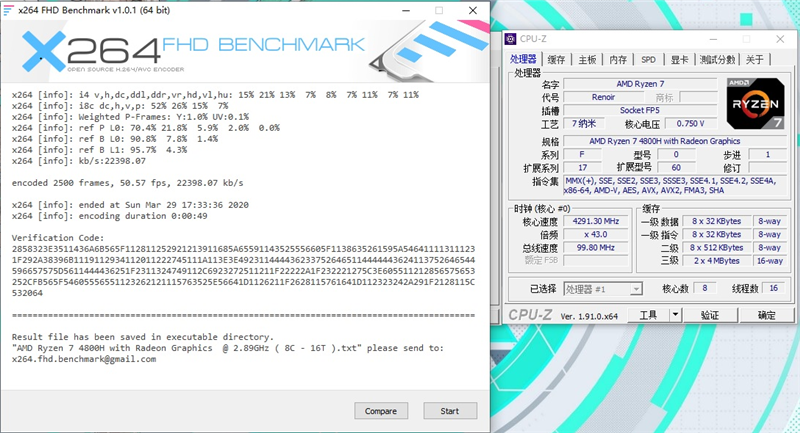Go to the 测试分数 tab

pos(717,60)
